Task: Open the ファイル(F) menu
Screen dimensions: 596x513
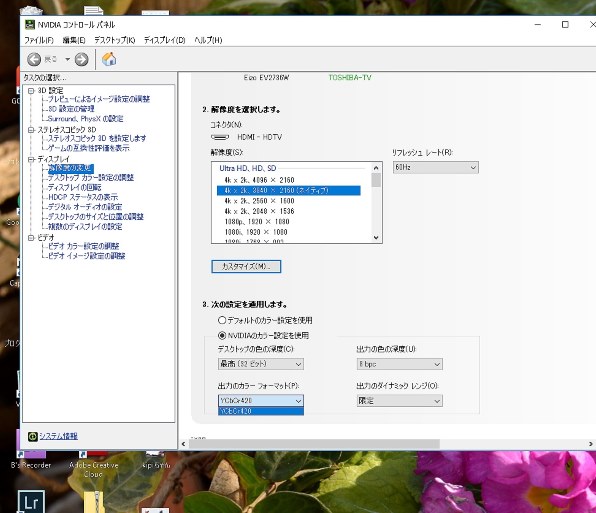Action: point(39,40)
